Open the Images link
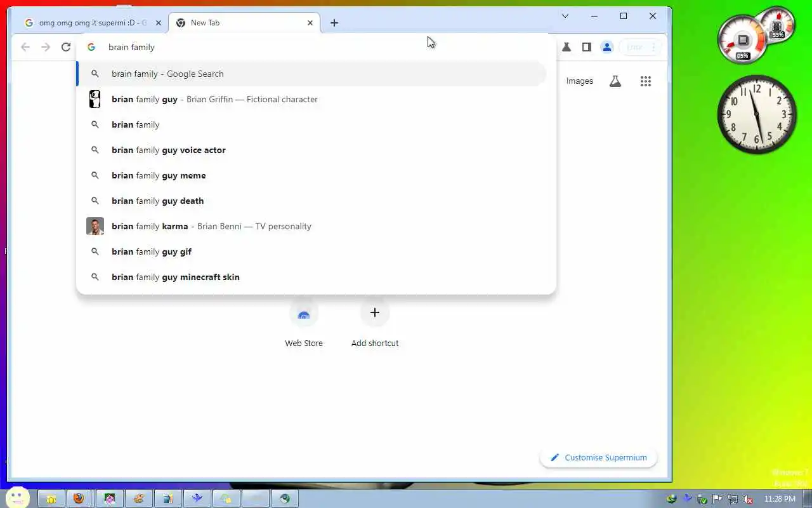This screenshot has width=812, height=508. [x=579, y=81]
